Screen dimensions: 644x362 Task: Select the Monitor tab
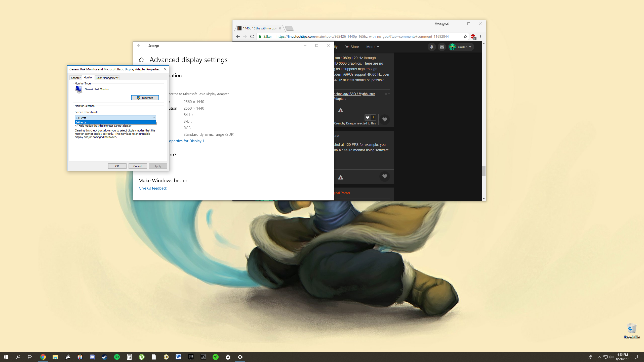88,77
